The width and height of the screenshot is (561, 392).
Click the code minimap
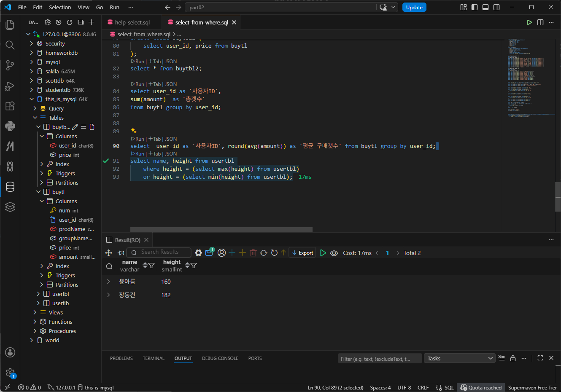[x=531, y=78]
